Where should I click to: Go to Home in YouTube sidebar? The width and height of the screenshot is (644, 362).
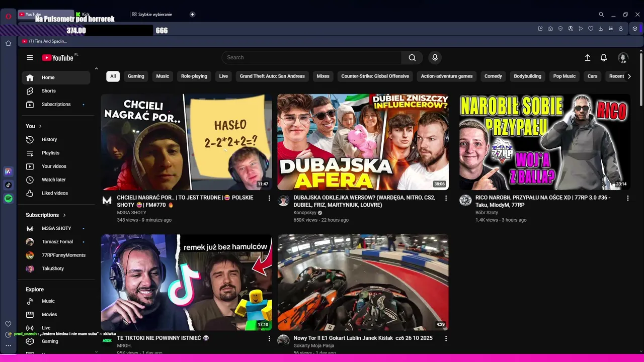pos(56,77)
